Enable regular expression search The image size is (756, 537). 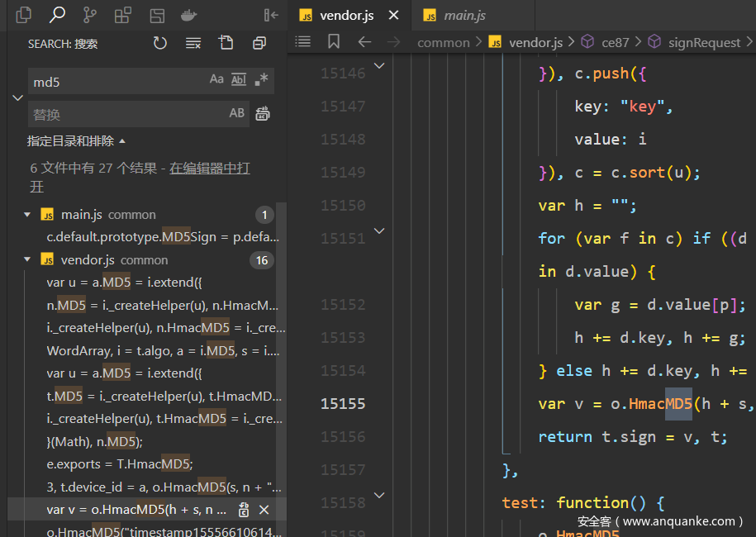pyautogui.click(x=261, y=80)
